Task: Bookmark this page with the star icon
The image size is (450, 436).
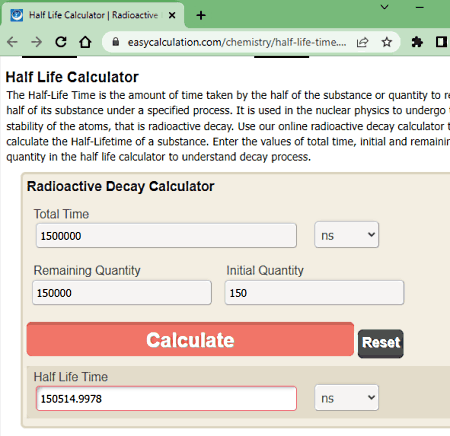Action: pyautogui.click(x=387, y=42)
